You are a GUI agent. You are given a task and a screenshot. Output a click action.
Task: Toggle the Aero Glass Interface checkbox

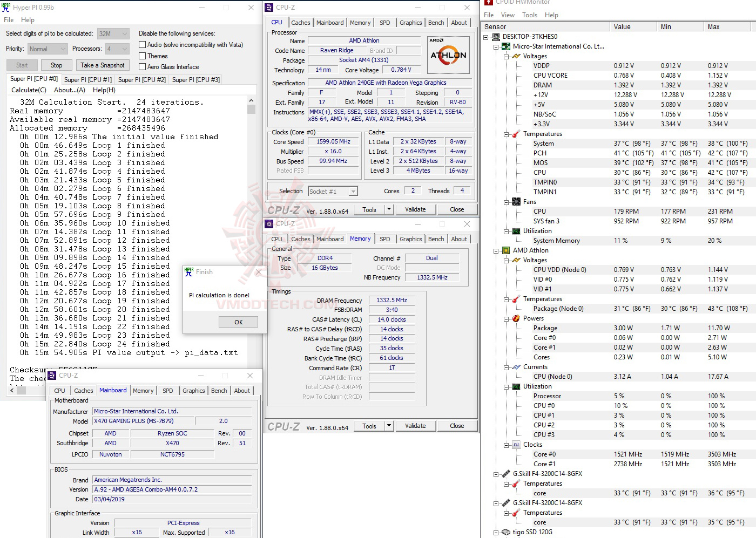click(x=143, y=66)
